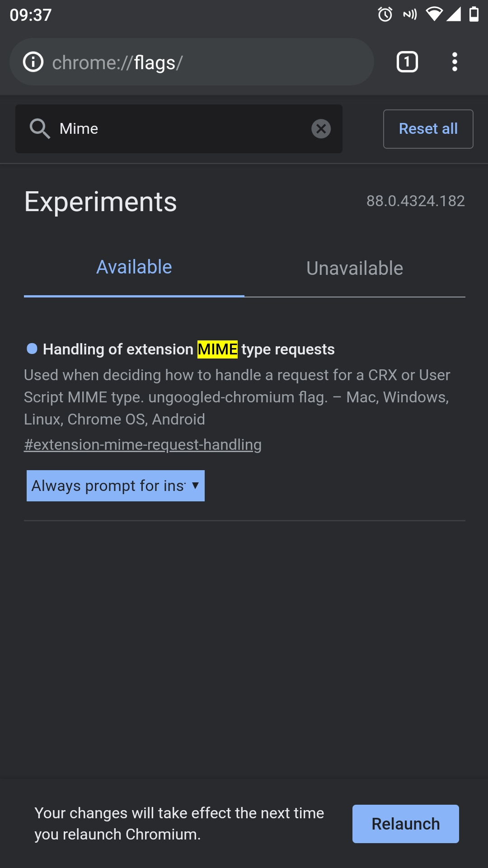Tap the NFC status bar icon
Screen dimensions: 488x868
click(x=410, y=14)
